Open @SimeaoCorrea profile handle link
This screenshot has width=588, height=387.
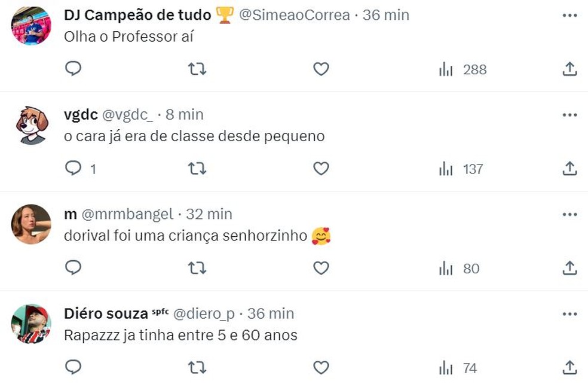tap(294, 15)
